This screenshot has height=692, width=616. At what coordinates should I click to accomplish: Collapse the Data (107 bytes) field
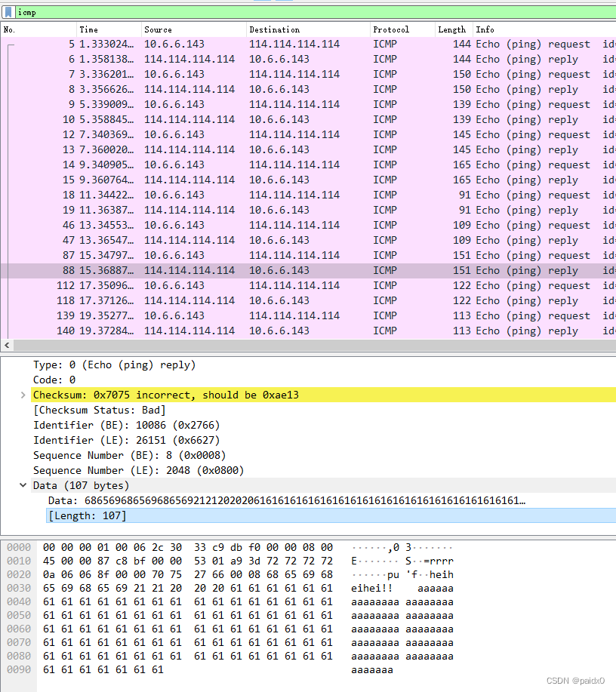click(x=23, y=485)
